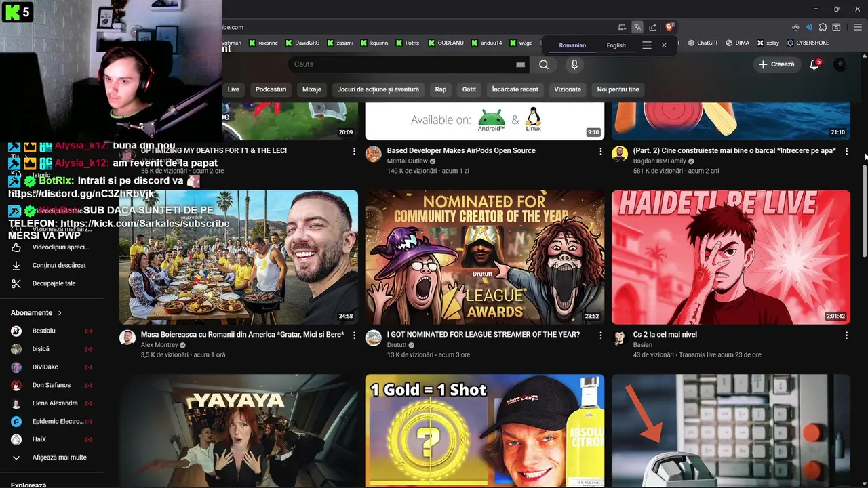
Task: Open the browser hamburger menu
Action: 857,27
